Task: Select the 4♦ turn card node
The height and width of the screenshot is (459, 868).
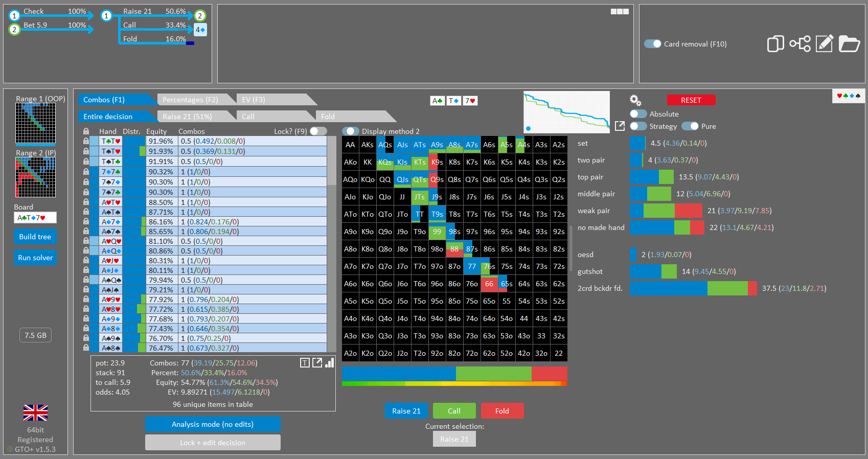Action: [200, 30]
